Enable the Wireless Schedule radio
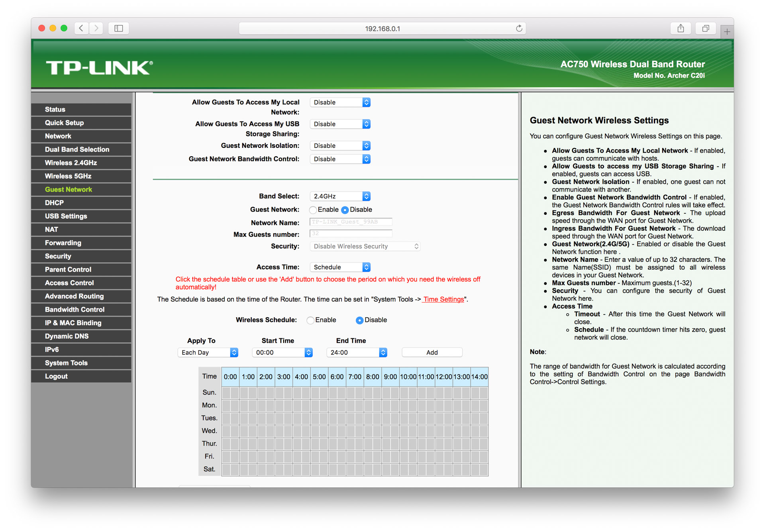Viewport: 765px width, 532px height. point(310,320)
